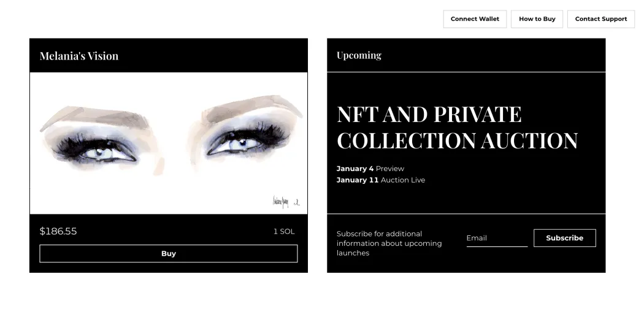Open Contact Support
The image size is (644, 323).
coord(600,19)
